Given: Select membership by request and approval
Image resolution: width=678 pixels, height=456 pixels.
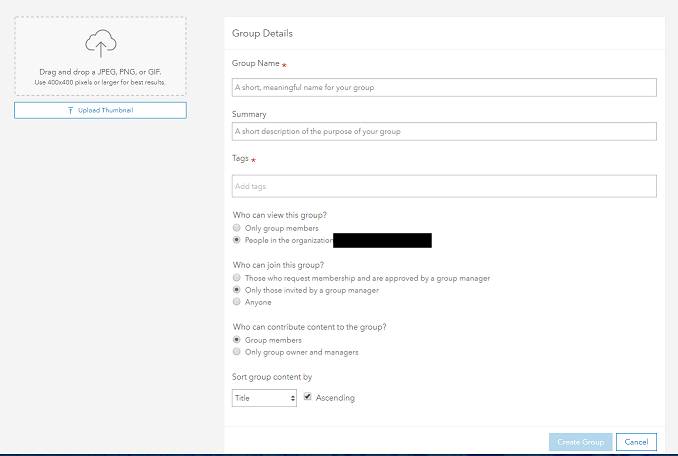Looking at the screenshot, I should (236, 277).
